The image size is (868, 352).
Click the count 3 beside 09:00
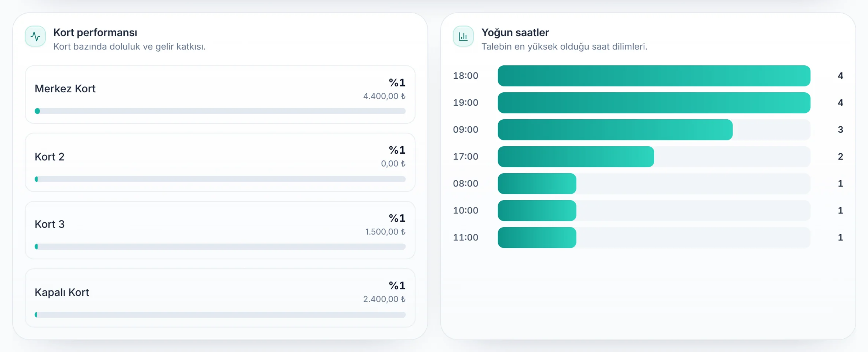point(840,130)
